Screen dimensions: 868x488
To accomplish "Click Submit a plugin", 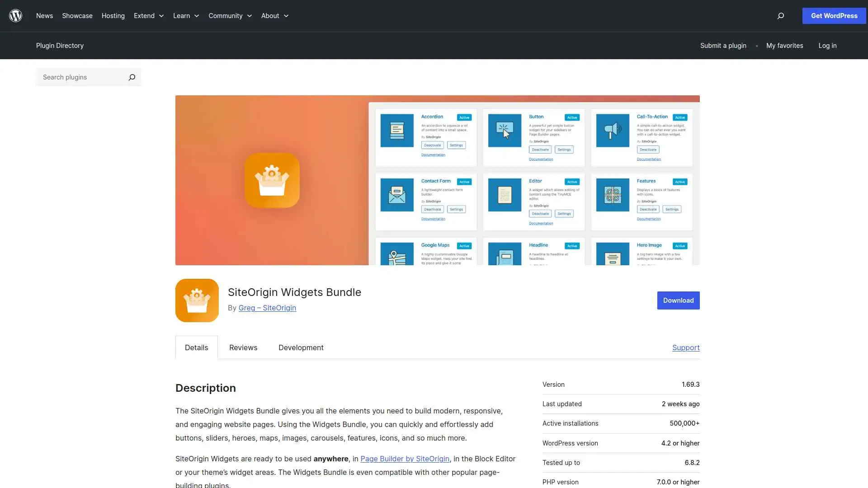I will [722, 45].
